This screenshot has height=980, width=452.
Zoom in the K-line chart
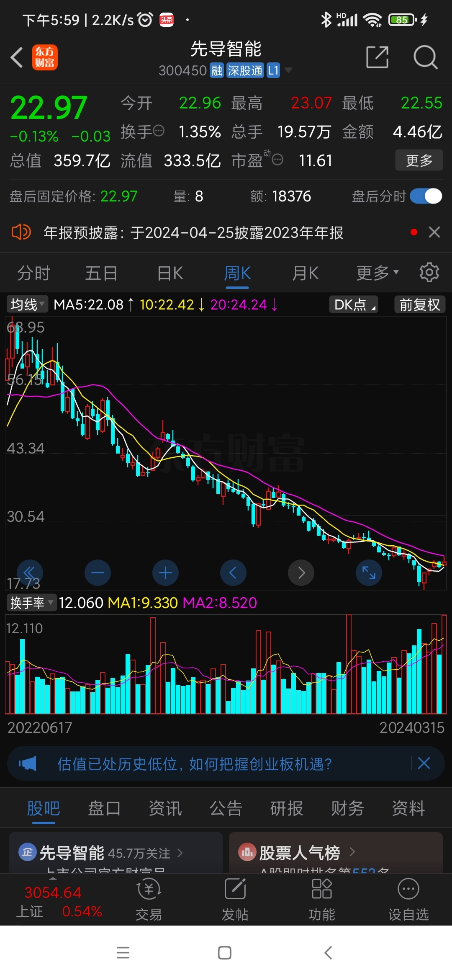[x=165, y=573]
